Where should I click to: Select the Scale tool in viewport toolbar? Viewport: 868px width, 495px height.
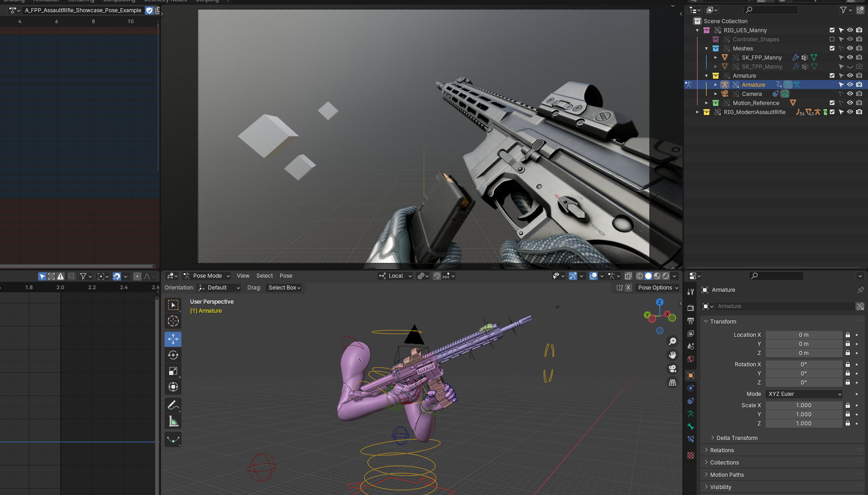tap(173, 371)
